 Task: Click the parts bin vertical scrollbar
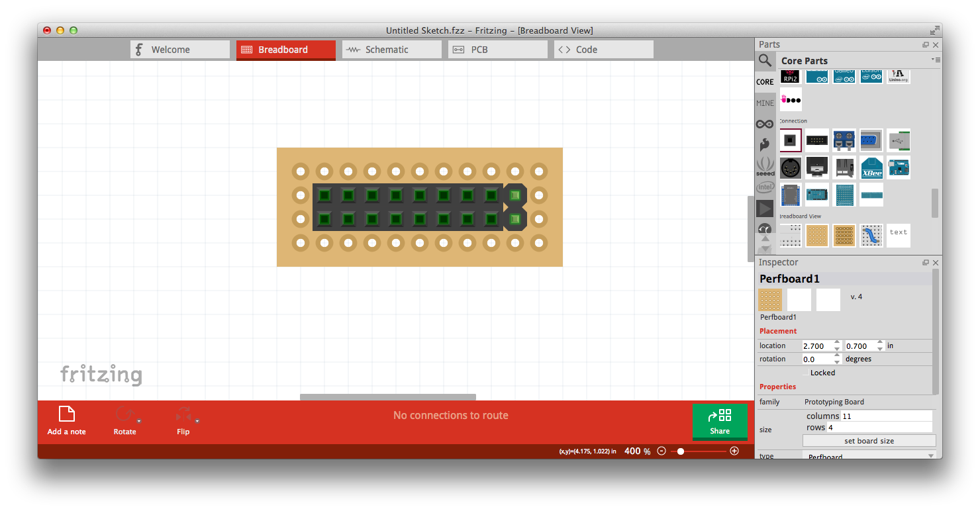click(x=935, y=203)
